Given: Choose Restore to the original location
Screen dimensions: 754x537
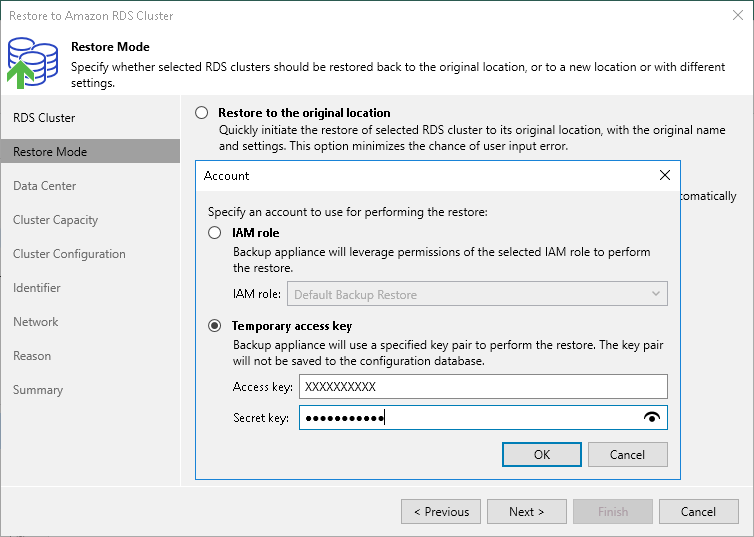Looking at the screenshot, I should 203,113.
